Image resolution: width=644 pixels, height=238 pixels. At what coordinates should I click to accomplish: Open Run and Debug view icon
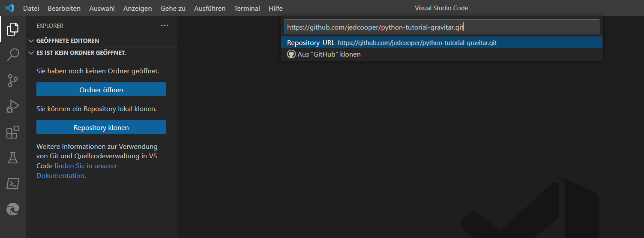tap(13, 106)
